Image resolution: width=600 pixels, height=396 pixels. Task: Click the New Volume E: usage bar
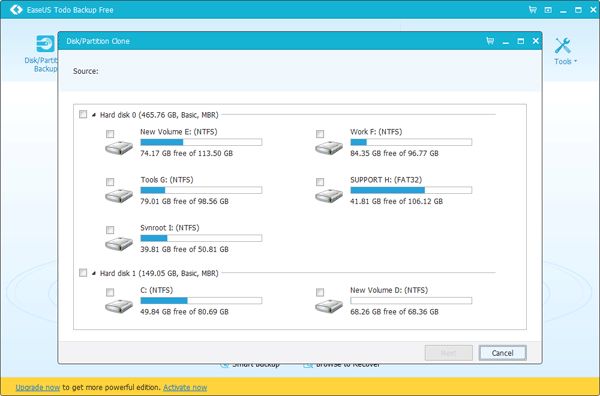tap(201, 142)
